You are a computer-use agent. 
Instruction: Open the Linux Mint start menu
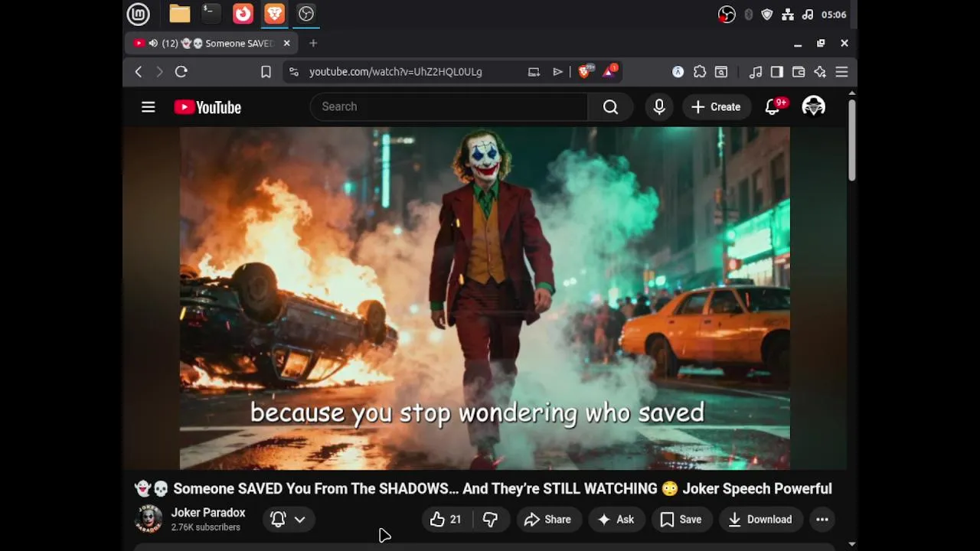(x=138, y=14)
